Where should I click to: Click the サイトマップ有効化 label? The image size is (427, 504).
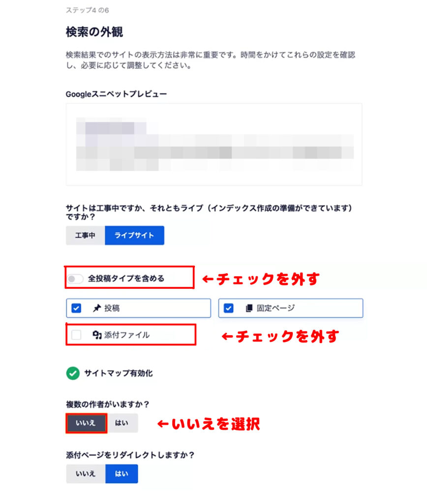click(x=118, y=373)
